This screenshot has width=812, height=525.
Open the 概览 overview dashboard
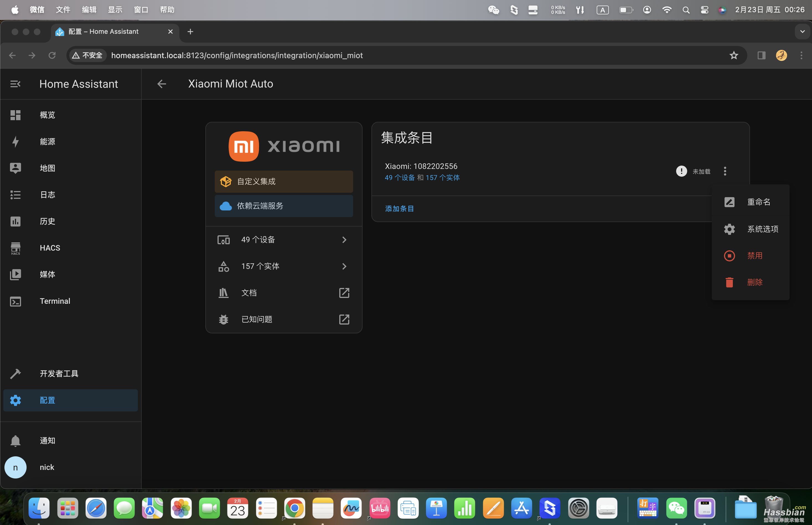[71, 115]
